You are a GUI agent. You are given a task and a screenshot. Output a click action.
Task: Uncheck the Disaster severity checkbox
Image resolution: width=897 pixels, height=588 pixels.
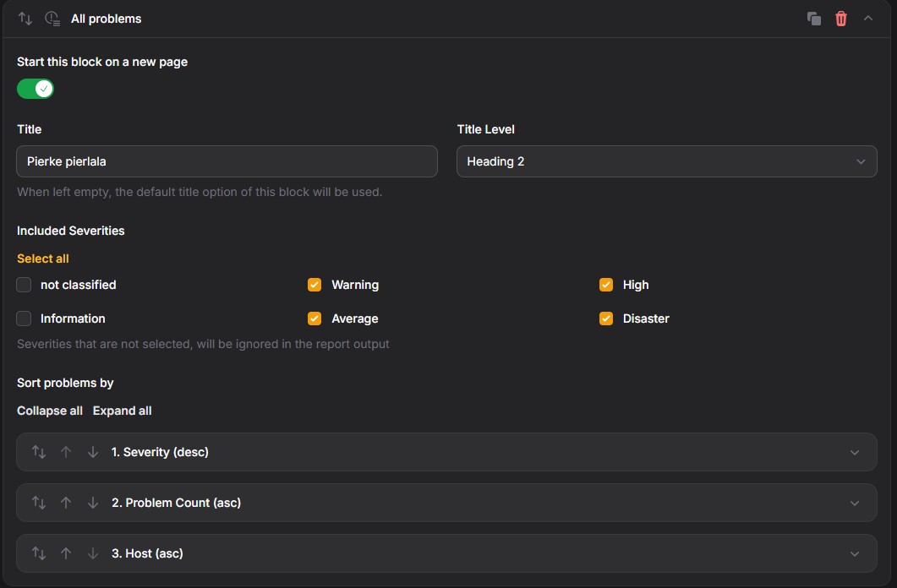(606, 318)
